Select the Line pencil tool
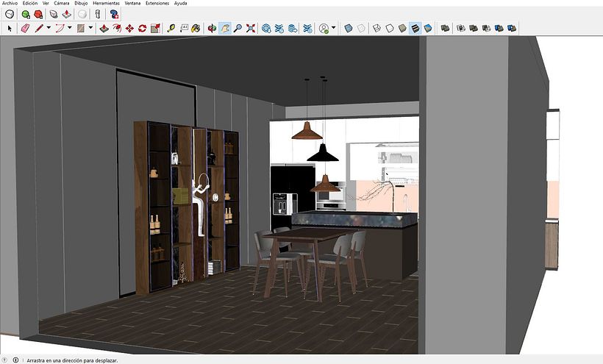 tap(39, 28)
